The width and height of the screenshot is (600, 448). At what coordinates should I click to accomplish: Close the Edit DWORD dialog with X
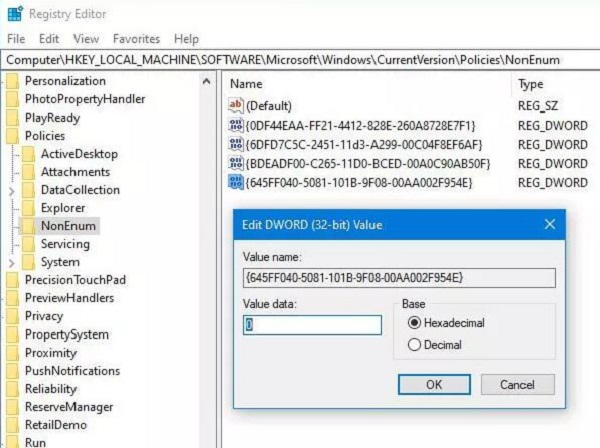pyautogui.click(x=550, y=224)
